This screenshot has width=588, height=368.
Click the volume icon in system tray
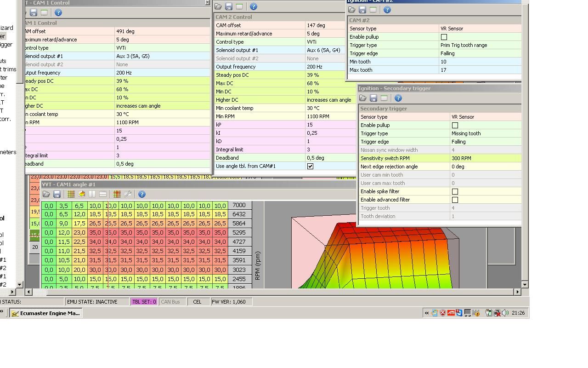click(x=505, y=313)
